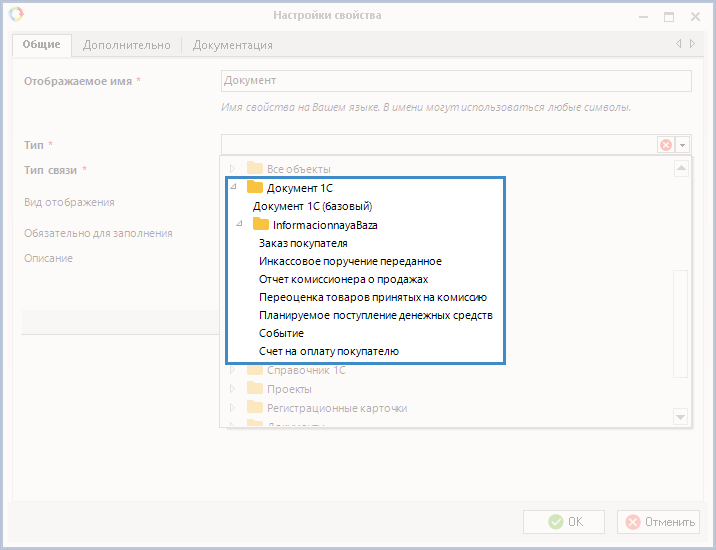Click the dropdown list scrollbar thumb
716x550 pixels.
click(680, 323)
